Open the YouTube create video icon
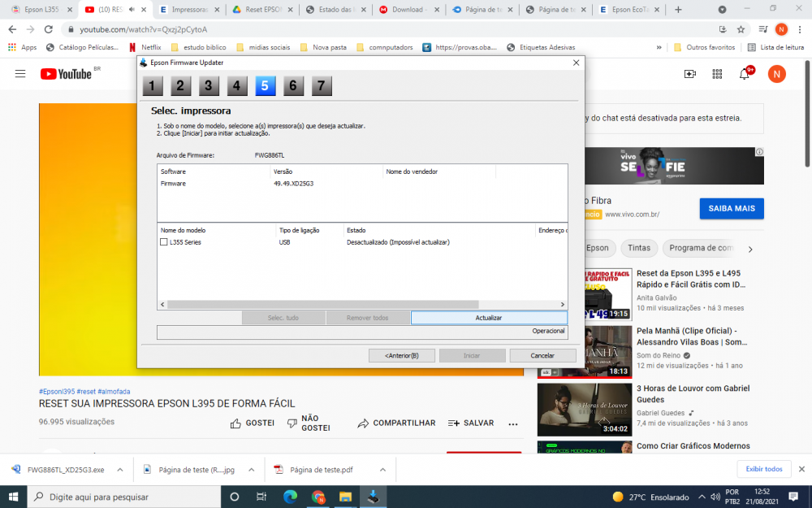 689,74
